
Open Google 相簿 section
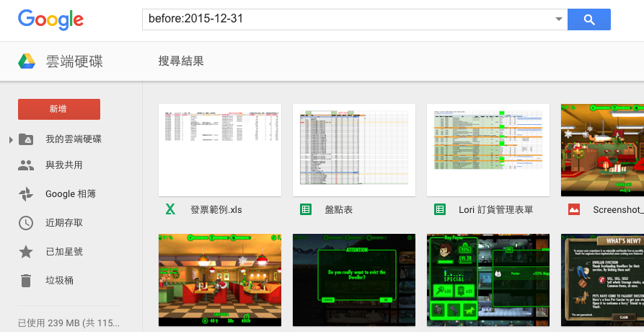[x=70, y=194]
